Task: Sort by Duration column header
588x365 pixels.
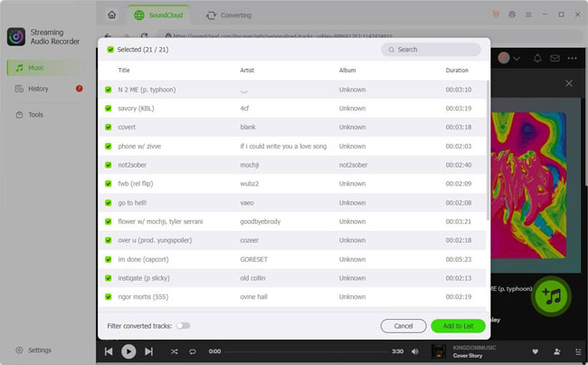Action: pyautogui.click(x=457, y=71)
